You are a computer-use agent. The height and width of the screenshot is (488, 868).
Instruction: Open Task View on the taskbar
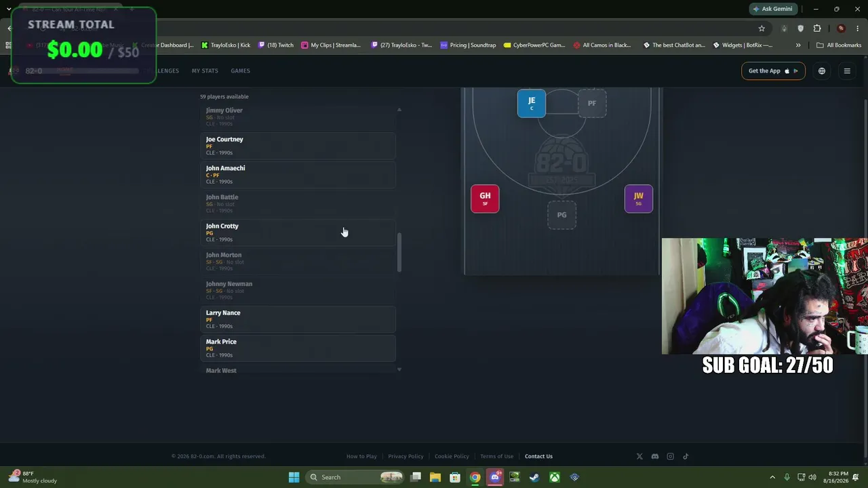pyautogui.click(x=416, y=477)
